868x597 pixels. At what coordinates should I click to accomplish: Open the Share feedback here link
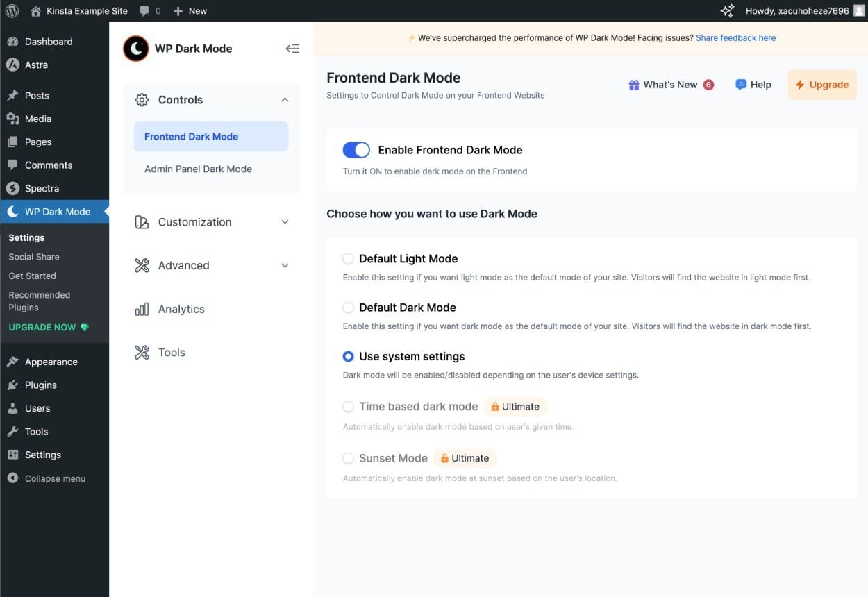pos(735,37)
